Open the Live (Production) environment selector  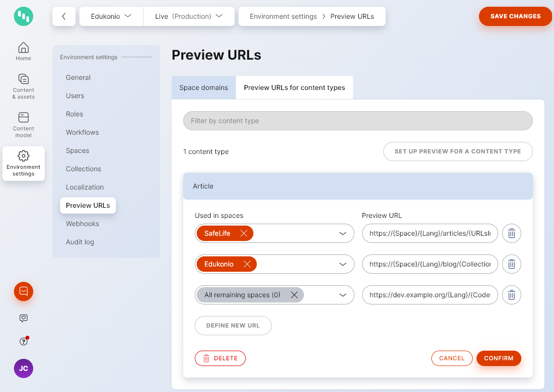point(189,16)
